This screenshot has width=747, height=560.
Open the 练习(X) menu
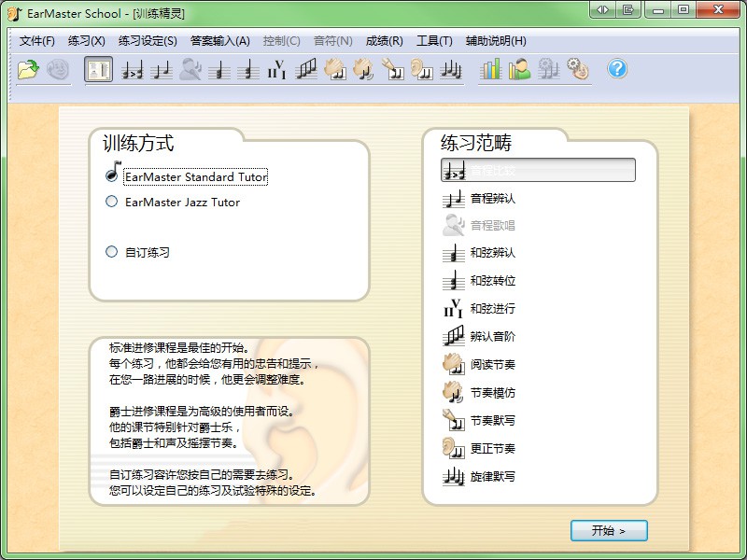click(x=86, y=41)
